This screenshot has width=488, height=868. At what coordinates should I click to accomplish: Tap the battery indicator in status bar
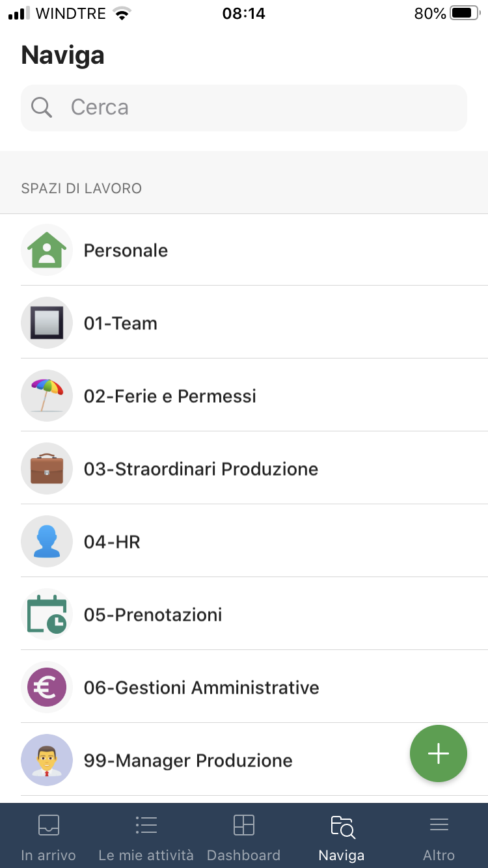[465, 14]
